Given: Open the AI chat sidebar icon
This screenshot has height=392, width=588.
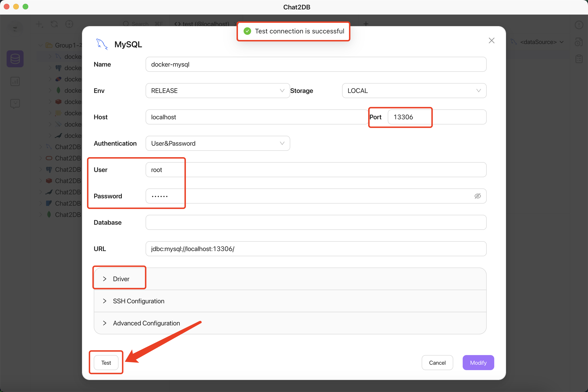Looking at the screenshot, I should (15, 104).
